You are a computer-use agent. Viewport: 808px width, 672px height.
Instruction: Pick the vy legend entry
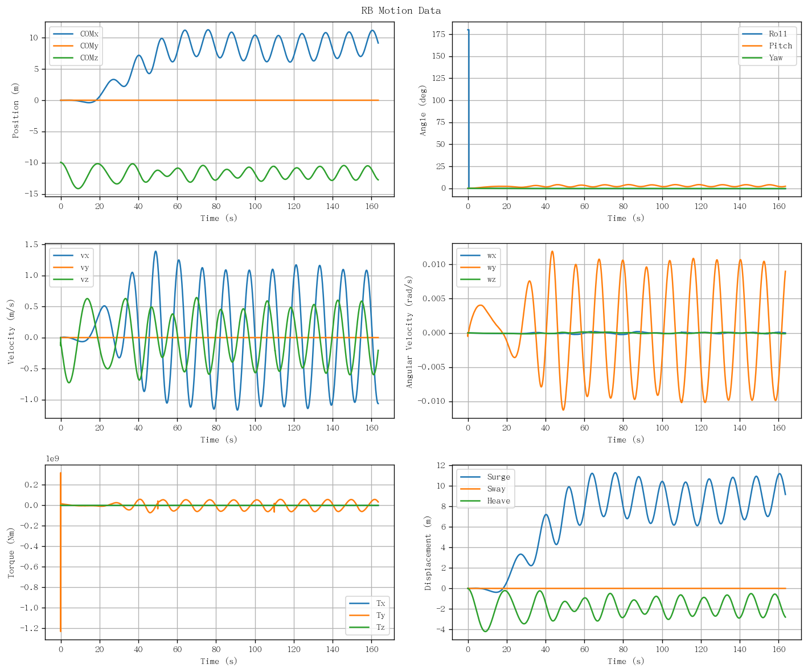pos(72,267)
